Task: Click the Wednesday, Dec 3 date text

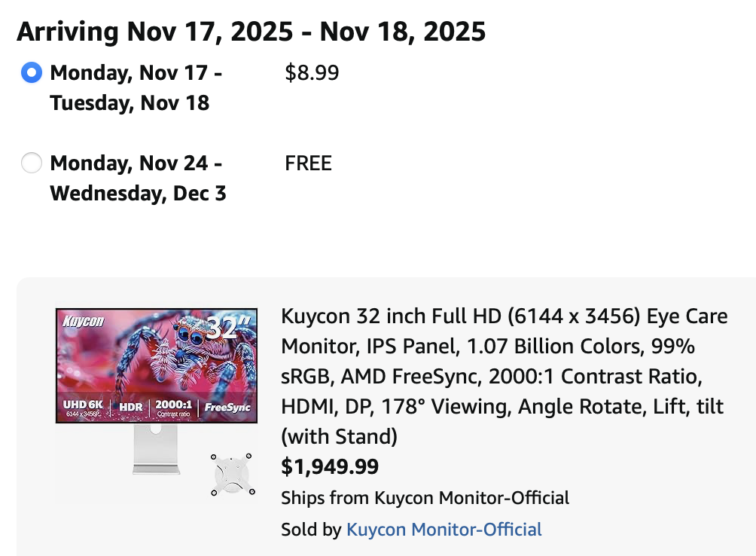Action: [138, 194]
